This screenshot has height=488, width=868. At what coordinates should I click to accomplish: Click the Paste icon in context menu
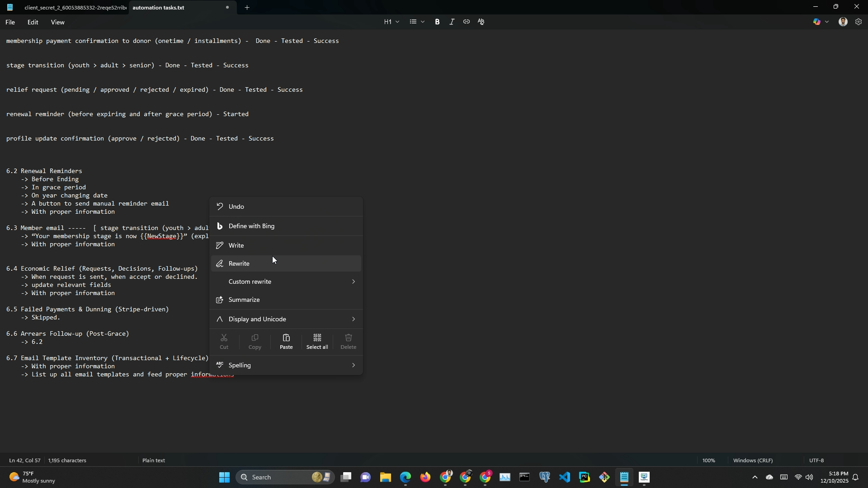[286, 342]
